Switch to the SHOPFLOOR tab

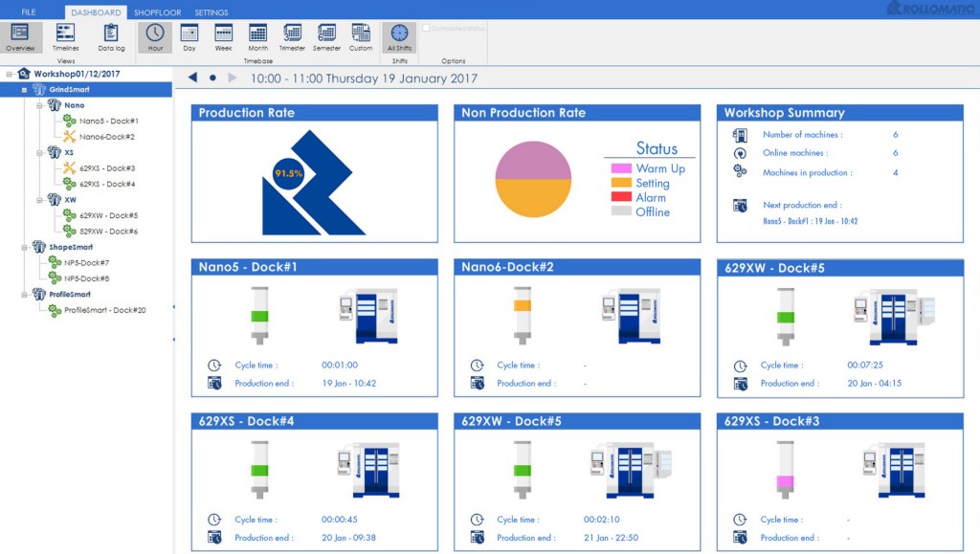click(158, 12)
